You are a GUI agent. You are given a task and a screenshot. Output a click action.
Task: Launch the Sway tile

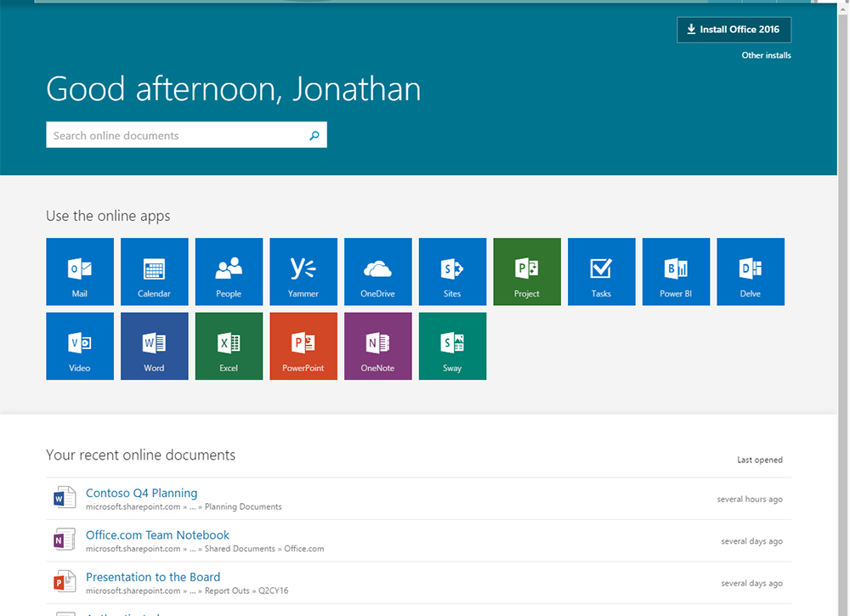click(x=453, y=346)
